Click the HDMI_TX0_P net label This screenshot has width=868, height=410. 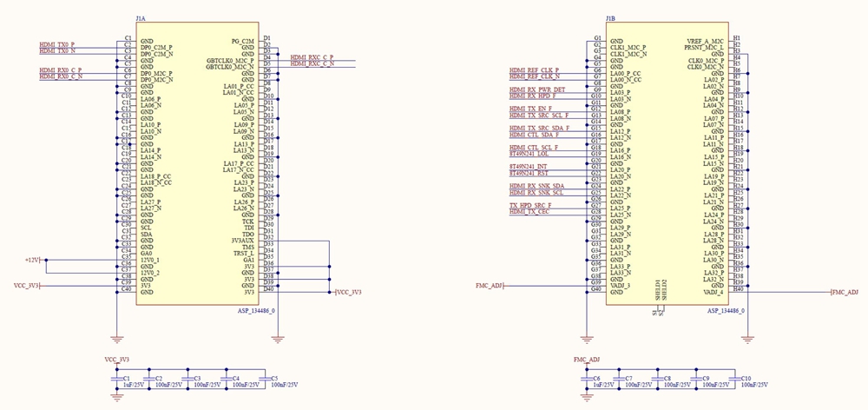[57, 44]
